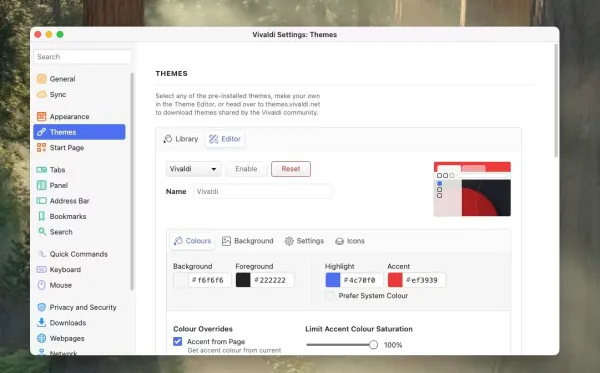This screenshot has width=600, height=373.
Task: Select the Address Bar icon
Action: [41, 201]
